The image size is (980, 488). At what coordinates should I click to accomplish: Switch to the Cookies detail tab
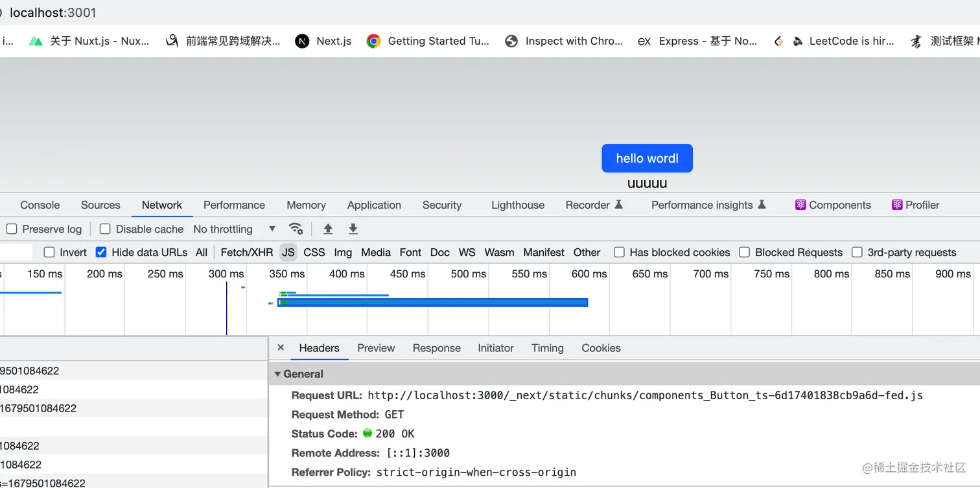(601, 348)
